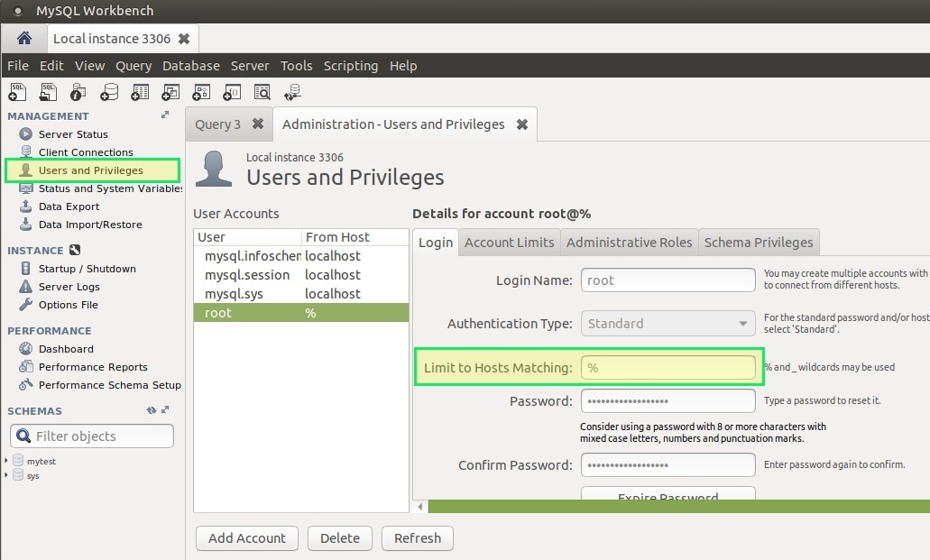Open the Authentication Type dropdown
The image size is (930, 560).
click(741, 323)
